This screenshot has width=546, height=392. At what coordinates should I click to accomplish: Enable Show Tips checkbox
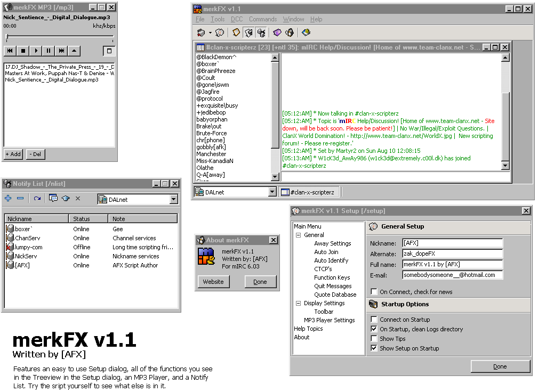coord(374,338)
